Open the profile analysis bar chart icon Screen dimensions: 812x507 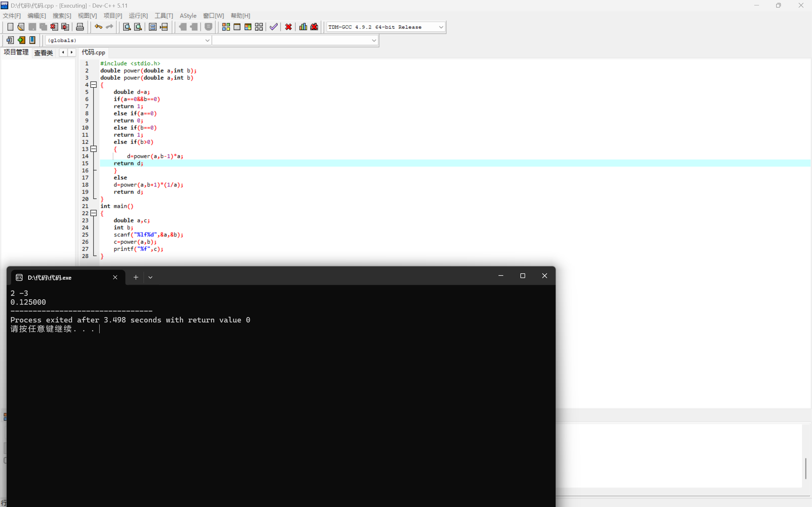coord(303,27)
